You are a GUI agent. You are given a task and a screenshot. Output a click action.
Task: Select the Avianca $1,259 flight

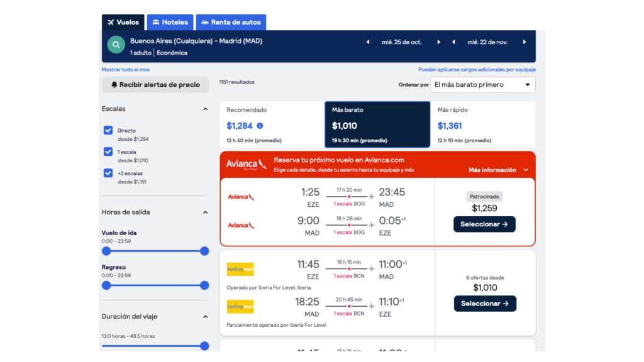click(484, 224)
